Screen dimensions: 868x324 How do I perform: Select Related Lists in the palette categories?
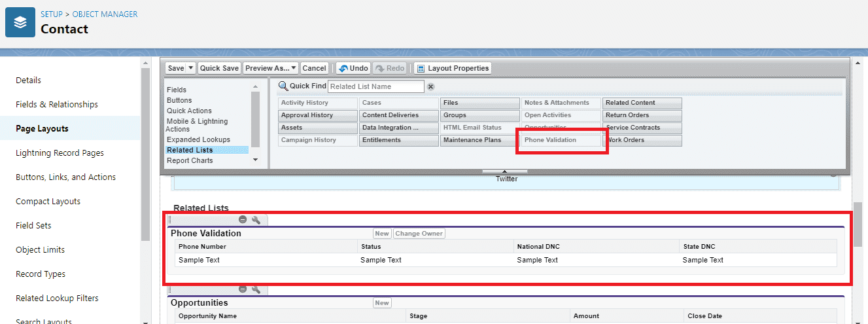point(190,150)
